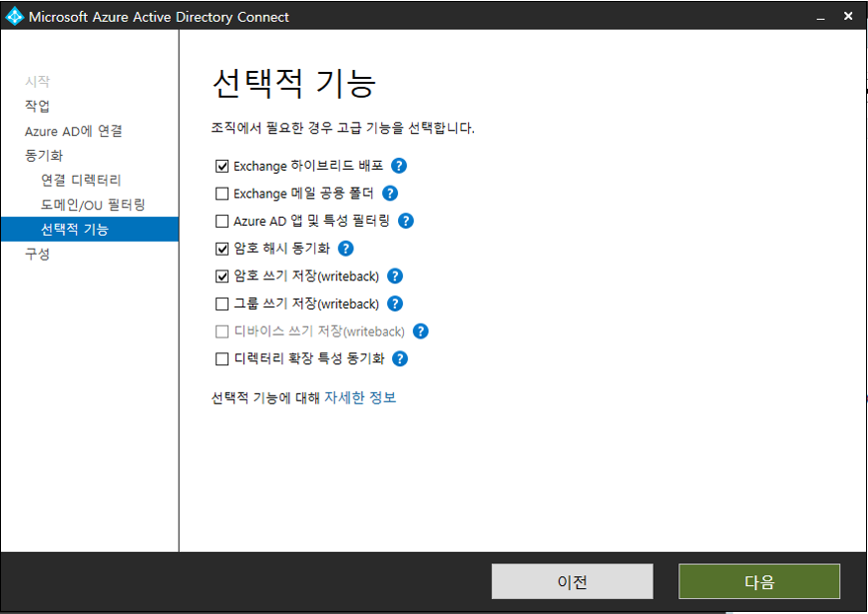
Task: Enable 그룹 쓰기 저장(writeback) checkbox
Action: (221, 304)
